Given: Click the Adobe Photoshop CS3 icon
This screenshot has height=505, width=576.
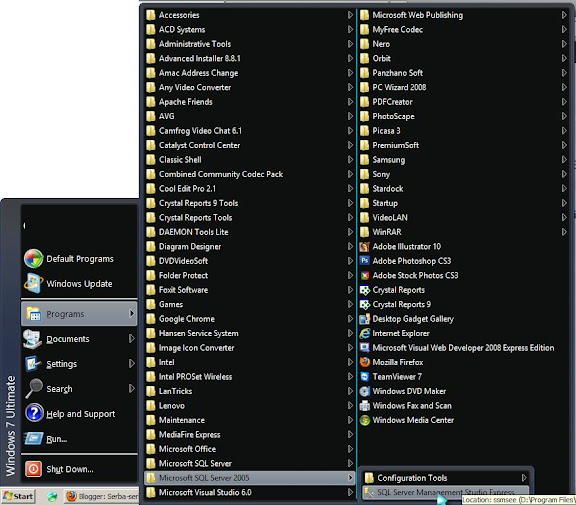Looking at the screenshot, I should (364, 261).
